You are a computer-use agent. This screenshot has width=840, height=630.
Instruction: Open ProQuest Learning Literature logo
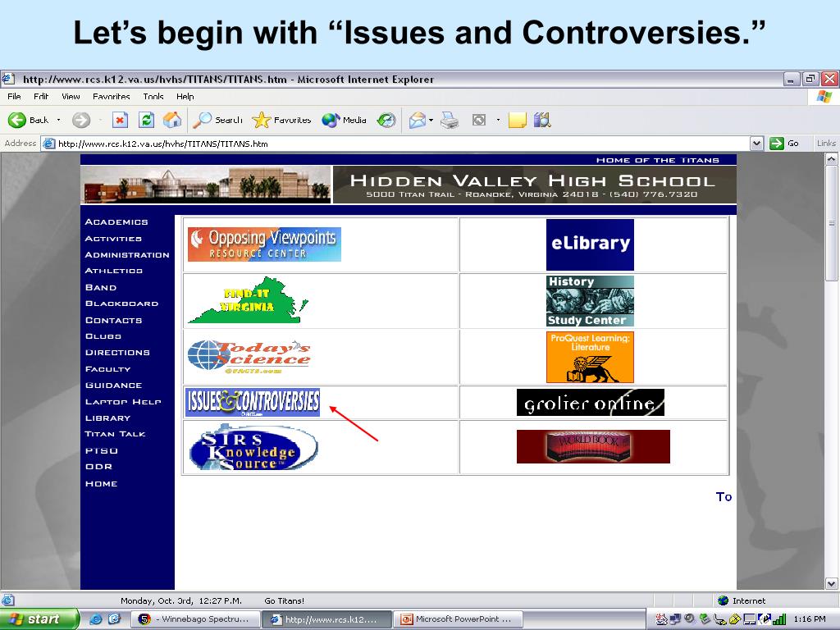coord(590,357)
